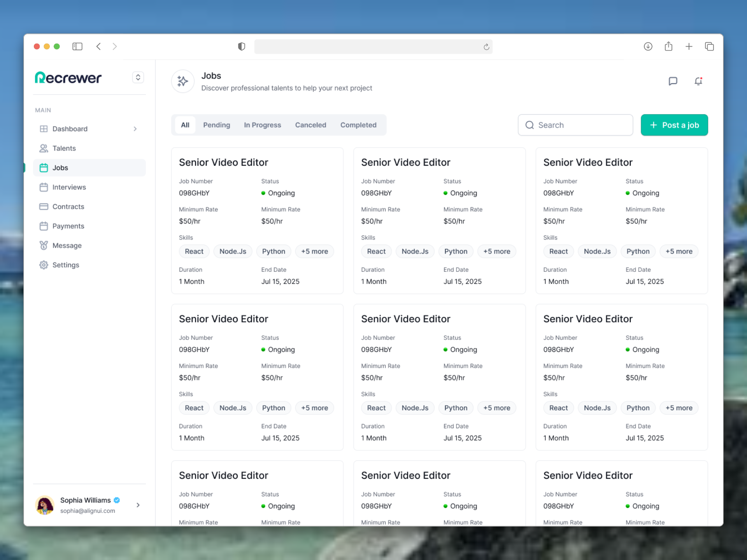Viewport: 747px width, 560px height.
Task: Open browser downloads icon
Action: pyautogui.click(x=648, y=47)
